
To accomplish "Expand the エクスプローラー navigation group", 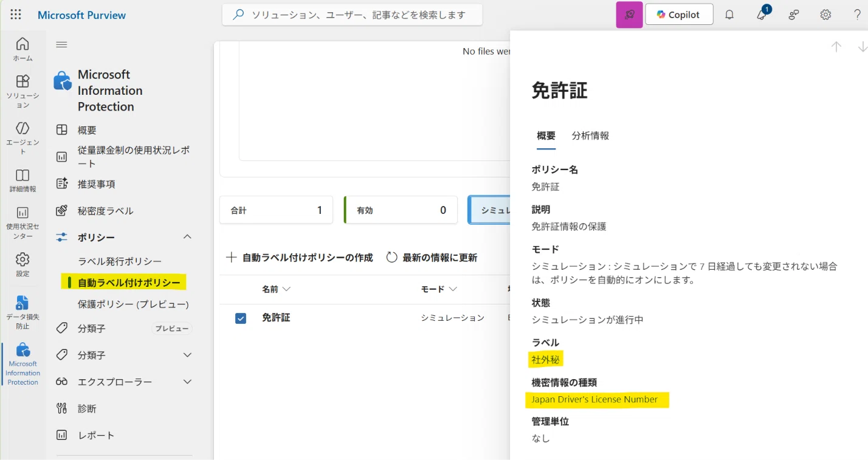I will click(x=187, y=382).
